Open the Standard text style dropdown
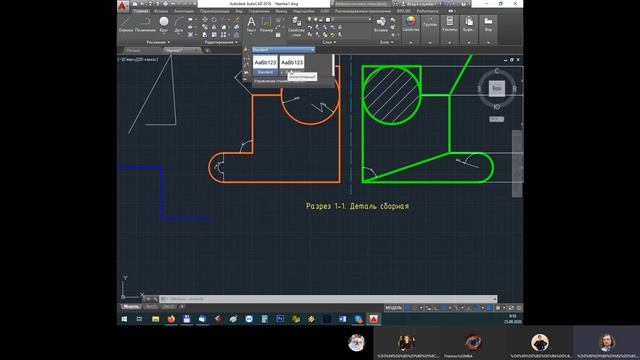 [x=284, y=50]
